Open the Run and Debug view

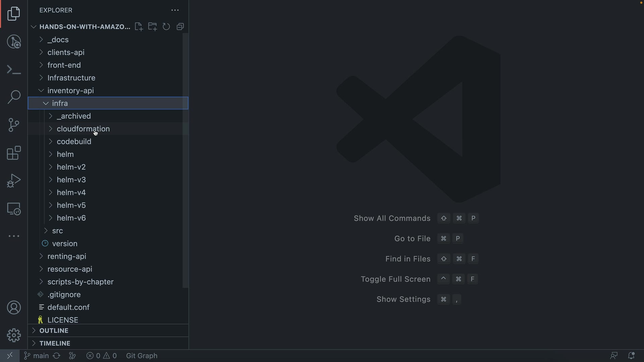pyautogui.click(x=14, y=181)
